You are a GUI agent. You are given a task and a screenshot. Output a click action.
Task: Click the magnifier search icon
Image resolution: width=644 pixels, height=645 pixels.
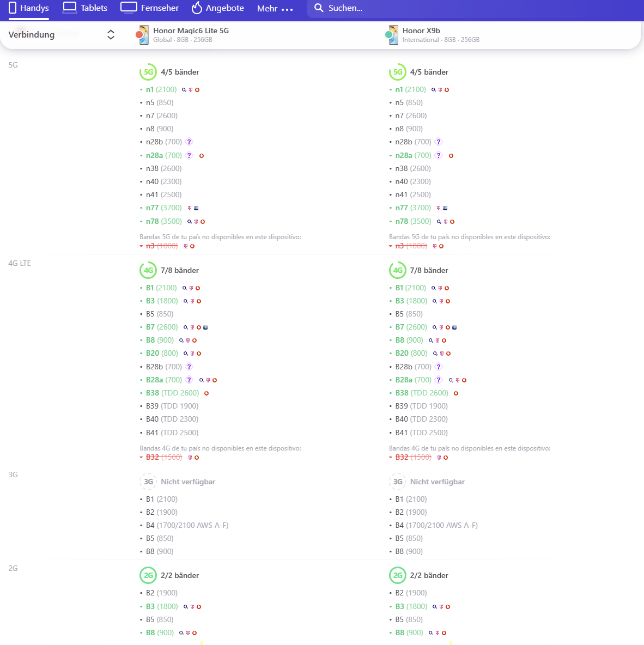(319, 8)
